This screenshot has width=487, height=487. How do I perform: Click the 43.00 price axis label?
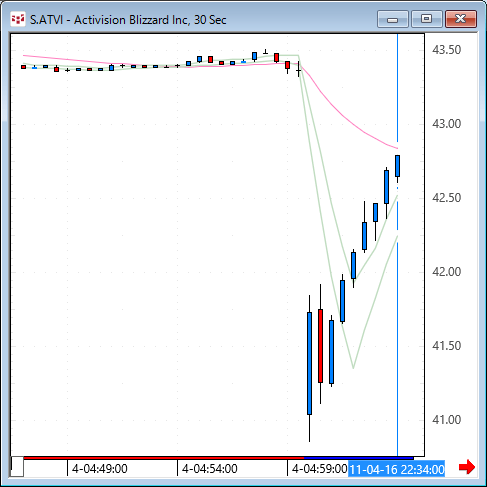447,124
